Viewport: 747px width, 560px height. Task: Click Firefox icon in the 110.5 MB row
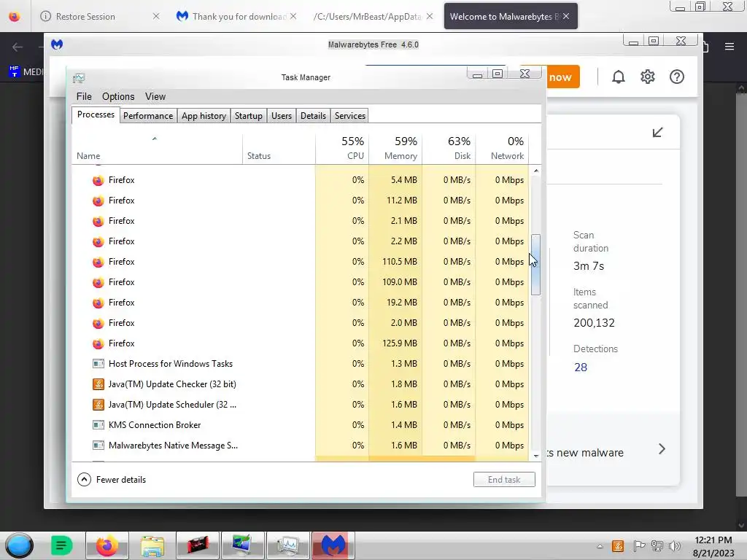tap(98, 262)
